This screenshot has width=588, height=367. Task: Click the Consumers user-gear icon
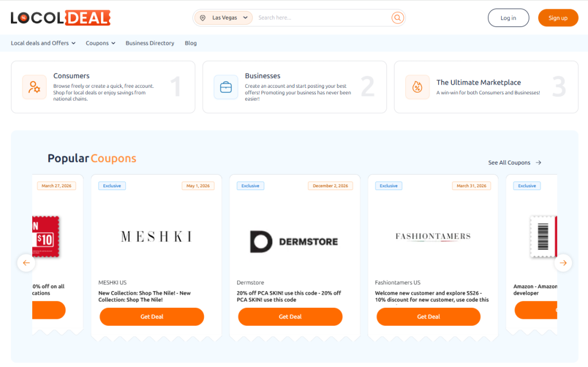34,87
